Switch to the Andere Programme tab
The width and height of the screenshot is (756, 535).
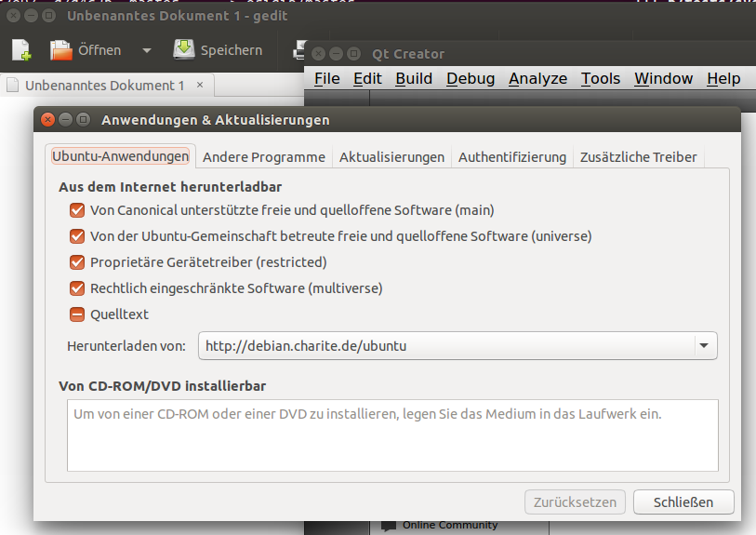[263, 157]
